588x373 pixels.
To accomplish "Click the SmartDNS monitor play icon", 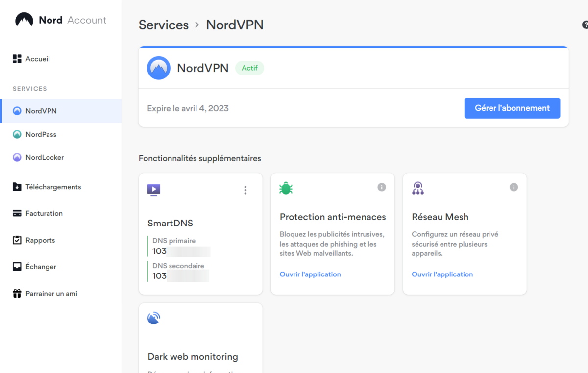I will point(154,190).
